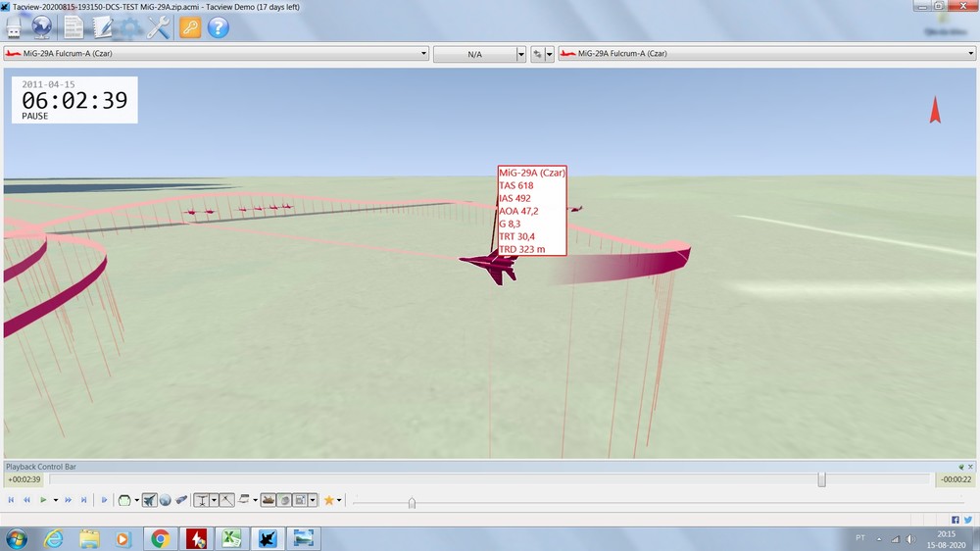Image resolution: width=980 pixels, height=551 pixels.
Task: Open the wrench and screwdriver tools icon
Action: (x=158, y=27)
